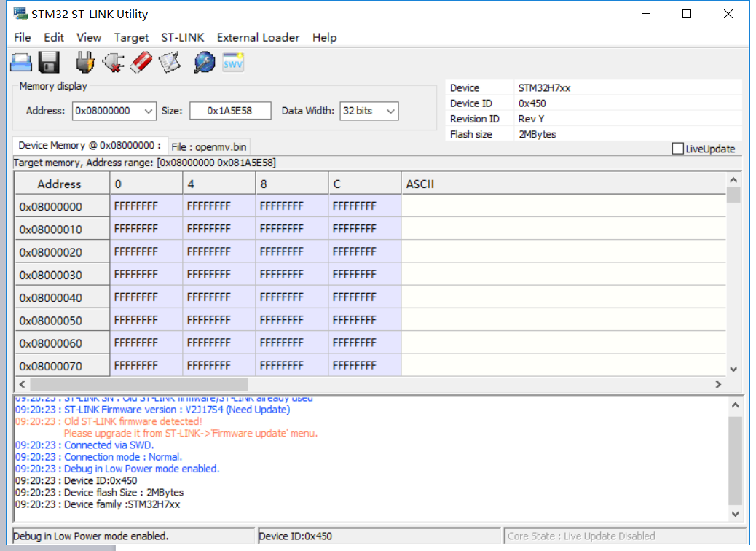Click the ASCII column header
This screenshot has width=756, height=551.
click(563, 184)
